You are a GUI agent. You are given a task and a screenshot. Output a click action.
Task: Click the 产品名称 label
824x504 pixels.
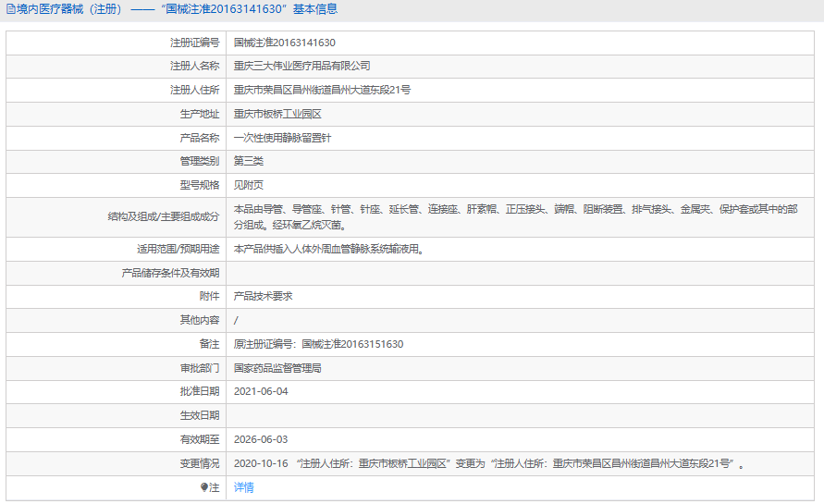(x=200, y=138)
